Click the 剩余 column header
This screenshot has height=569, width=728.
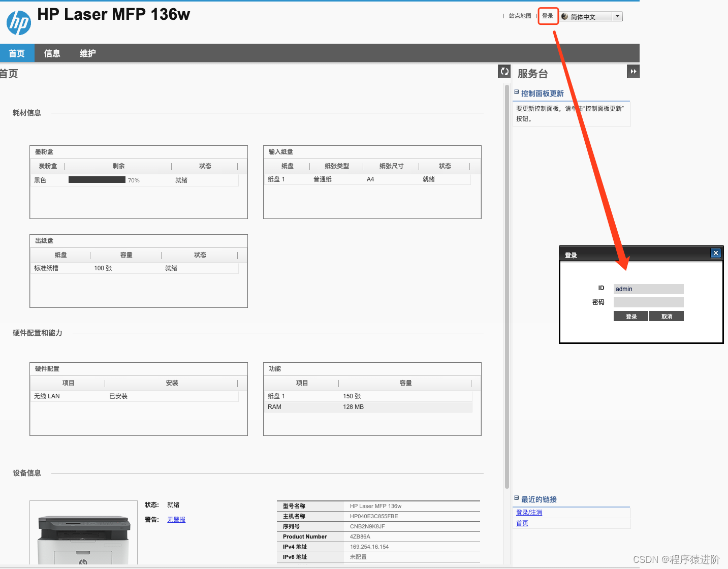(118, 166)
